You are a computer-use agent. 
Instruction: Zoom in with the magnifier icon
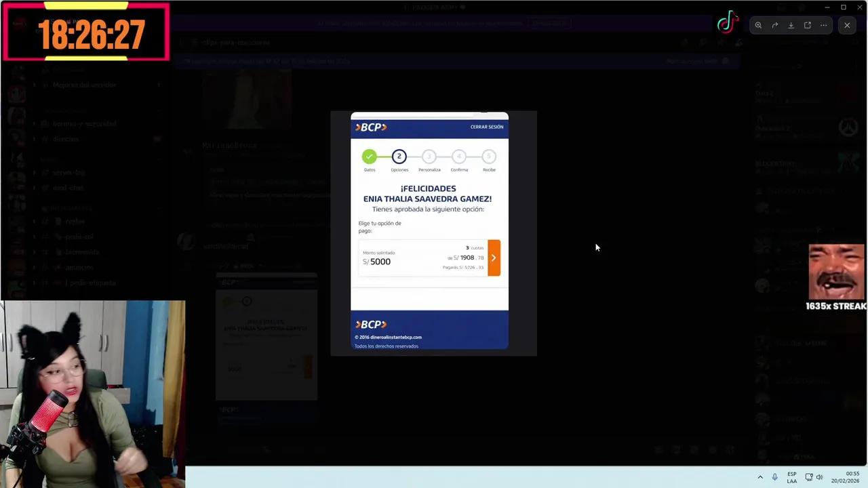coord(758,25)
